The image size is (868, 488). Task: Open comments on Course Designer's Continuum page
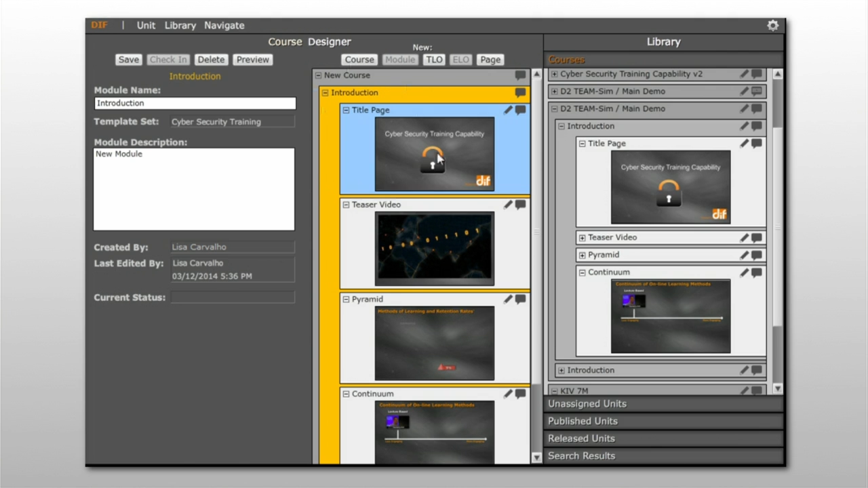[x=520, y=394]
